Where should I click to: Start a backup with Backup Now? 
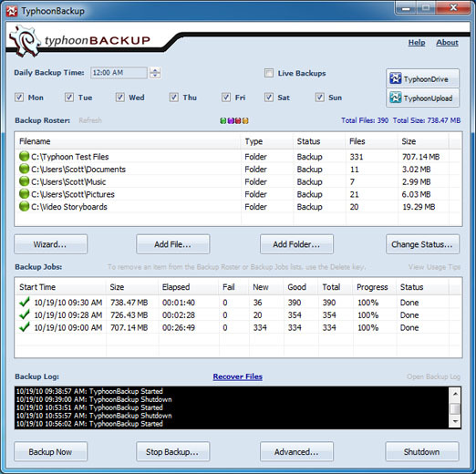(x=50, y=451)
